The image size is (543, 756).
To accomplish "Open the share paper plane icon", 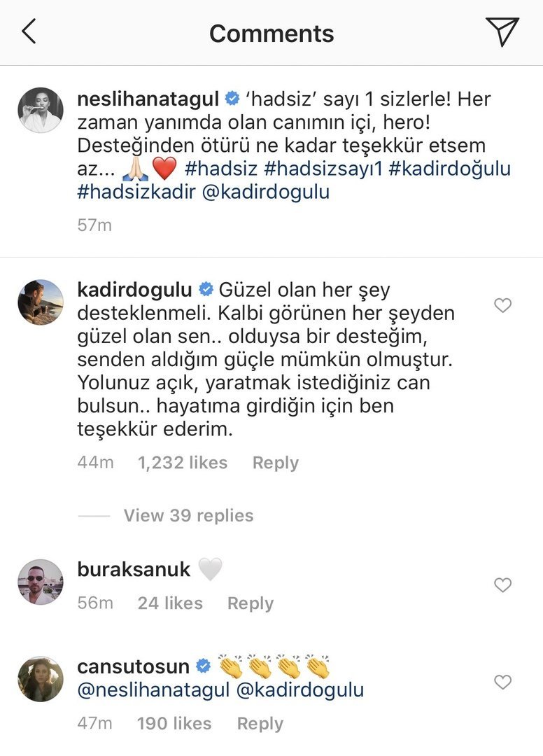I will pos(502,31).
